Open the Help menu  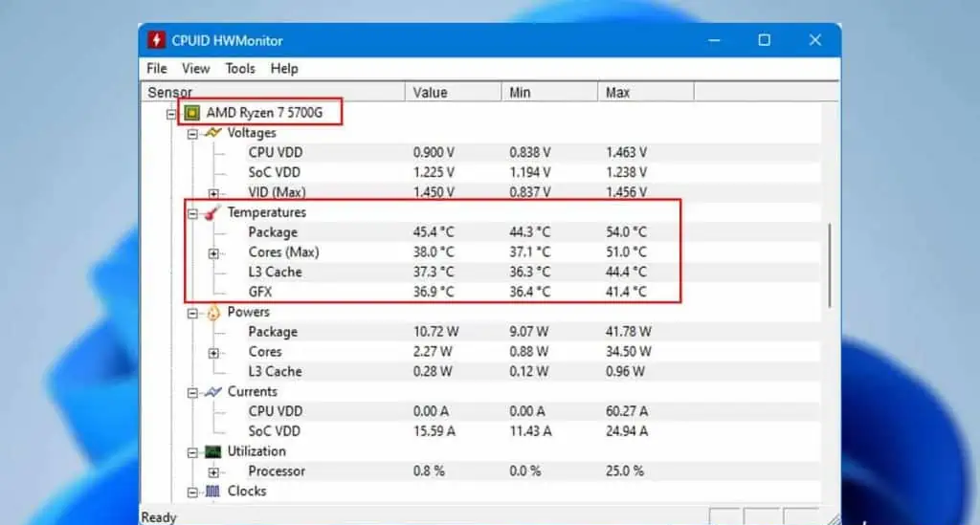[x=283, y=69]
